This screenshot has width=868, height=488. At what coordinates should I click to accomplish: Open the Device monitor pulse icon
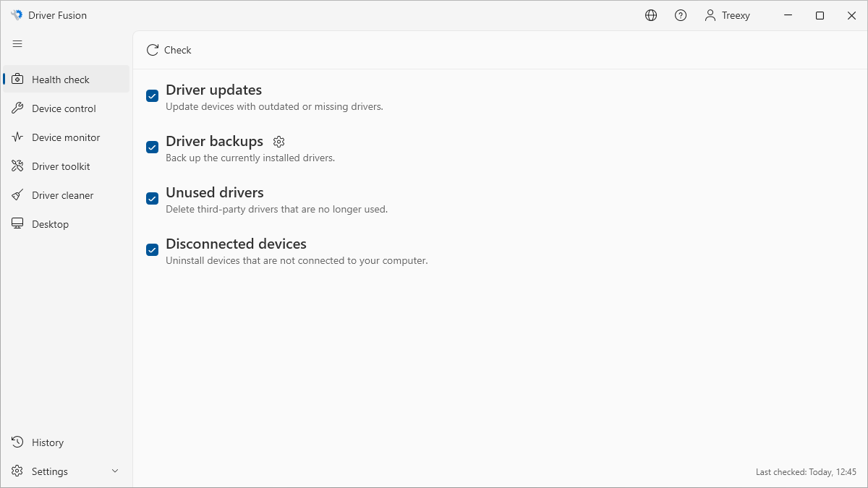click(x=17, y=137)
